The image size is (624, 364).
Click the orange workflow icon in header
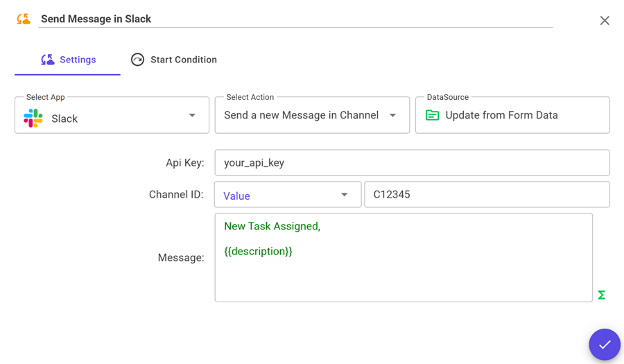[24, 19]
